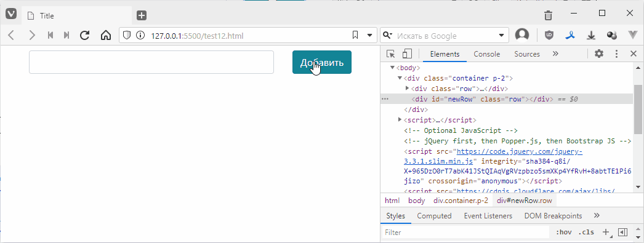Toggle the device toolbar in DevTools
The width and height of the screenshot is (644, 243).
click(x=407, y=54)
